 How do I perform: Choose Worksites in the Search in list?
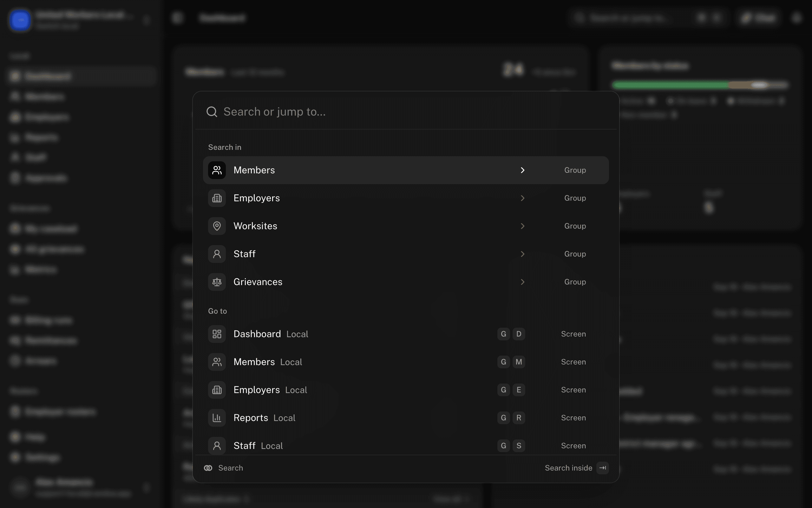(x=406, y=226)
